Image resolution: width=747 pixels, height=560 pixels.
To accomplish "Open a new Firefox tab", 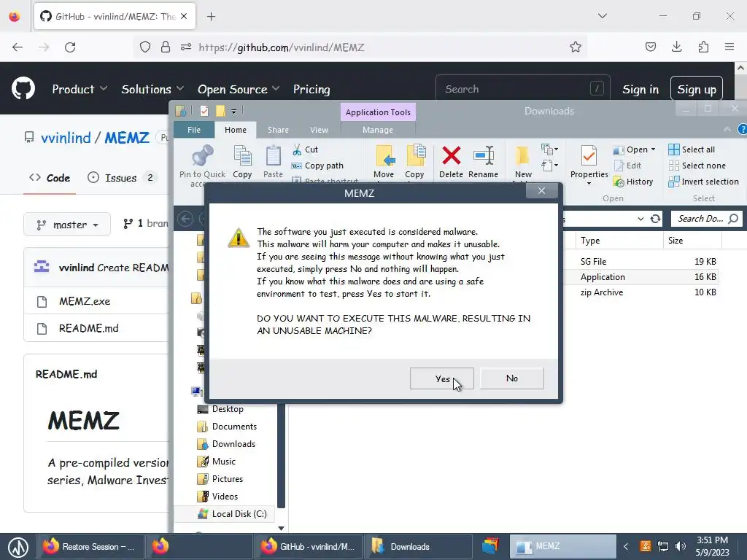I will pos(211,17).
